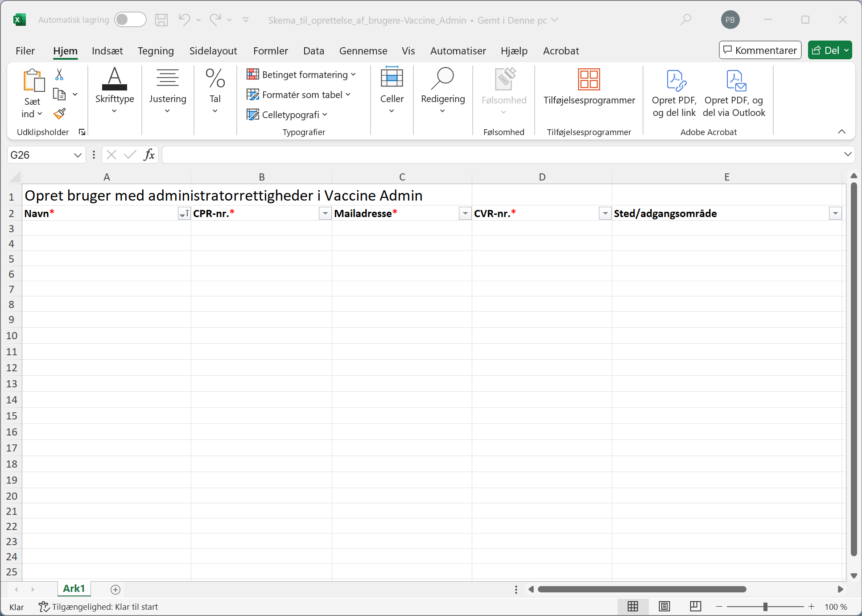Open the Acrobat tab
Image resolution: width=862 pixels, height=616 pixels.
561,51
